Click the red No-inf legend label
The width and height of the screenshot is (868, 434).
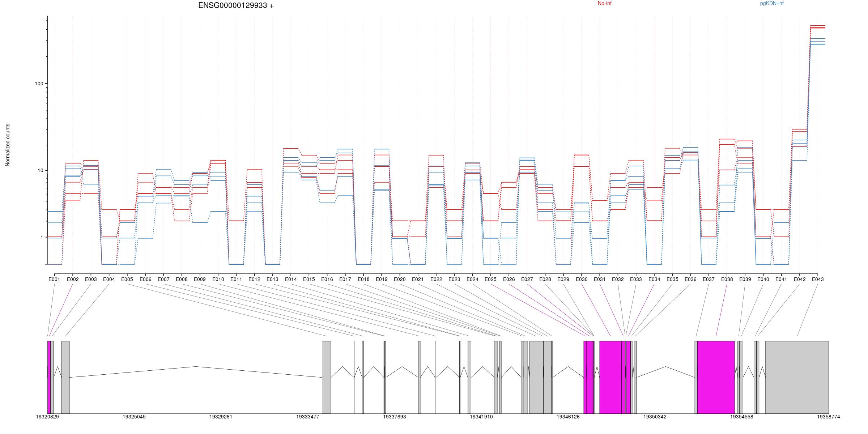[604, 4]
